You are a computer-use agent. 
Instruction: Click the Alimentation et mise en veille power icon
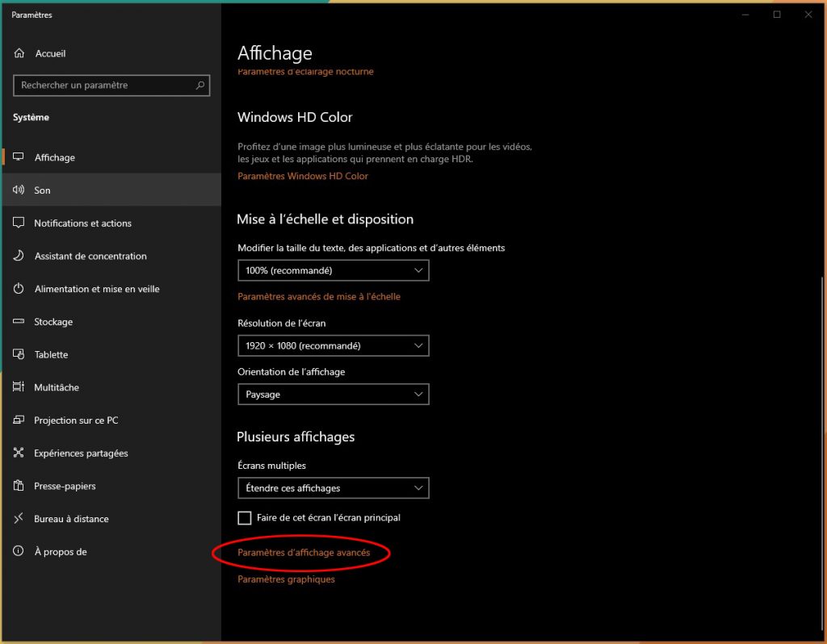[x=19, y=289]
